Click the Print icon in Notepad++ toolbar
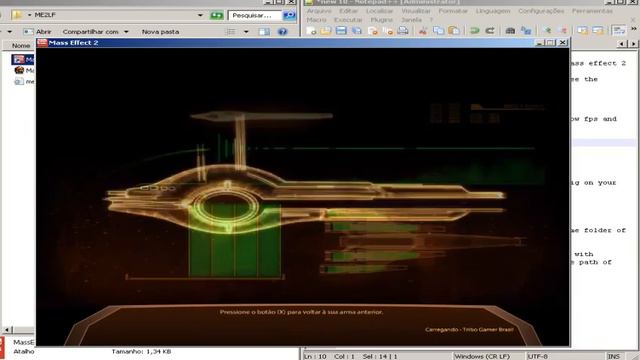The height and width of the screenshot is (360, 640). click(403, 31)
